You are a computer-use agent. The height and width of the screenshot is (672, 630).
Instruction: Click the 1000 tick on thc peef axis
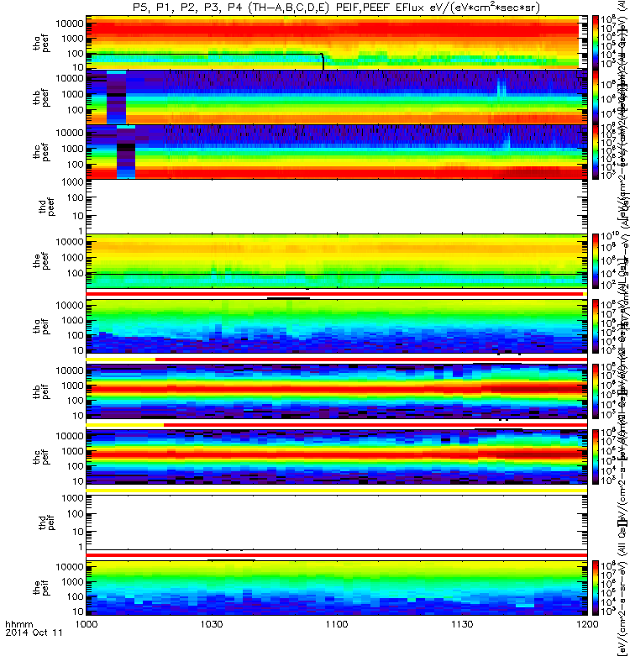pyautogui.click(x=73, y=149)
